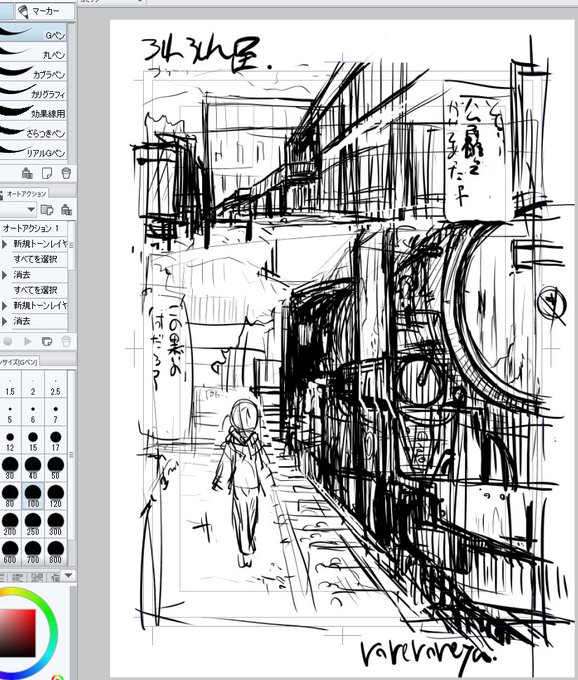Choose brush size 2

coord(33,385)
